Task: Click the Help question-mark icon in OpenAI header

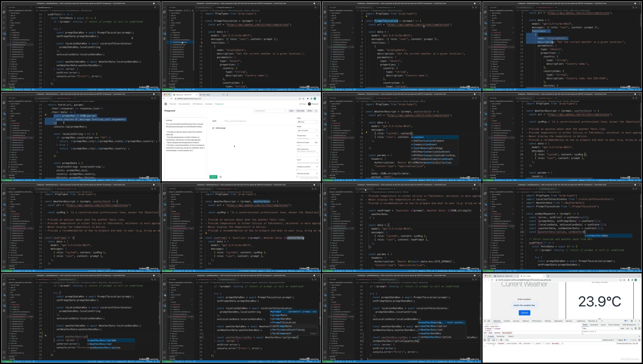Action: (301, 104)
